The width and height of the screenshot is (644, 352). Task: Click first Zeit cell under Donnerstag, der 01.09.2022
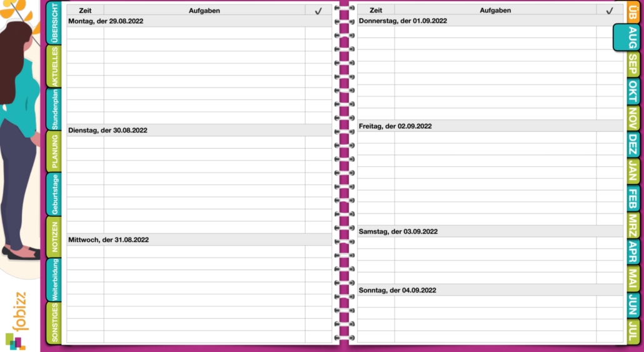(x=376, y=32)
